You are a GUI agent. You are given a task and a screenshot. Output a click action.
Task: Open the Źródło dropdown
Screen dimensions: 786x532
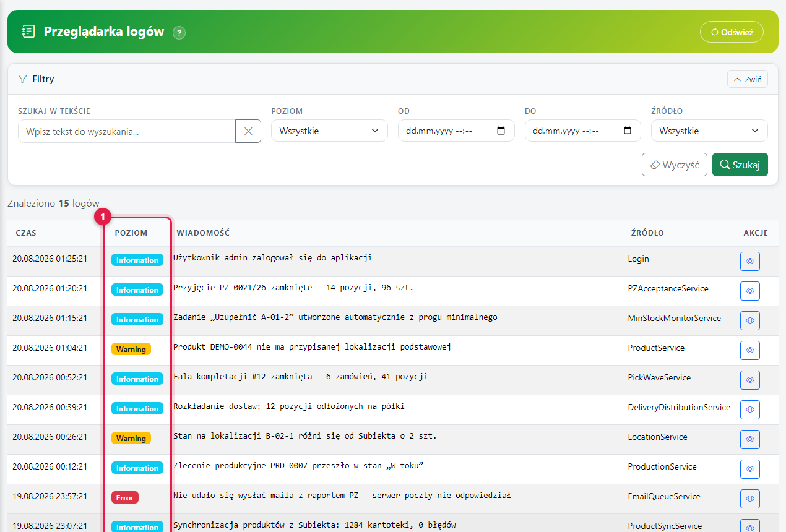click(x=709, y=131)
